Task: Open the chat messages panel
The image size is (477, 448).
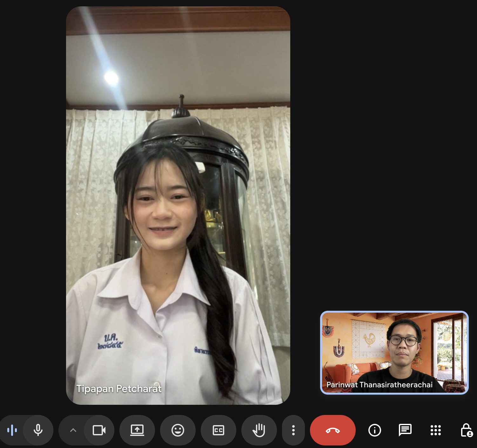Action: tap(405, 431)
